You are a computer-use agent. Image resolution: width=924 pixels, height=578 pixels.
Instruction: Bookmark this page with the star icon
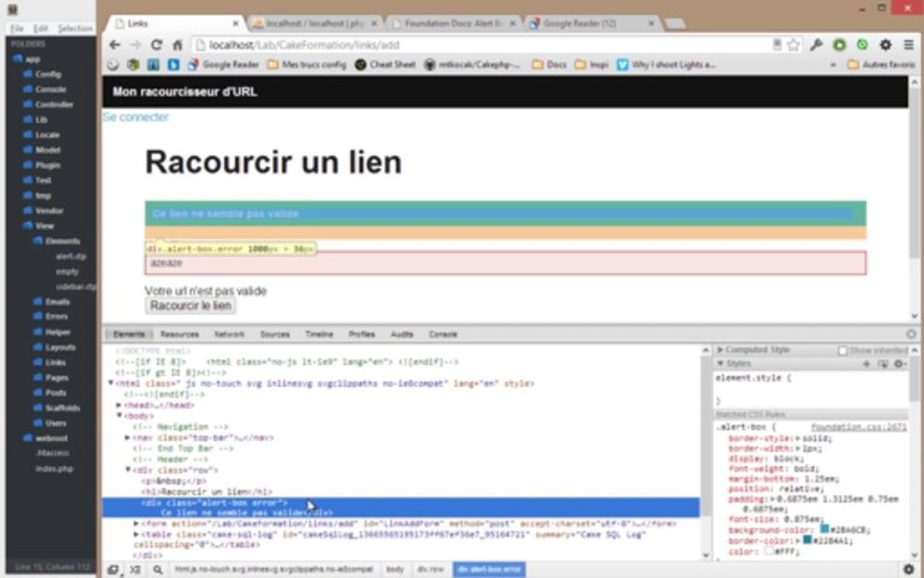[794, 45]
